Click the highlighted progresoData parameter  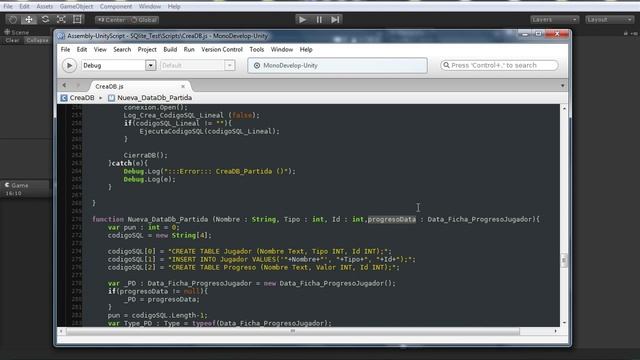tap(392, 220)
